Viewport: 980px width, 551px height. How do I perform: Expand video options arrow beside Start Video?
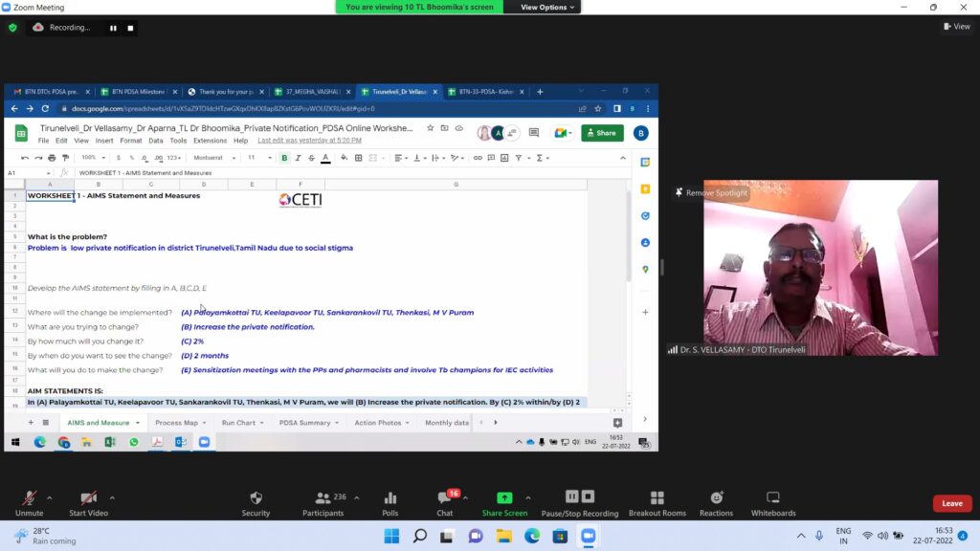pyautogui.click(x=112, y=497)
